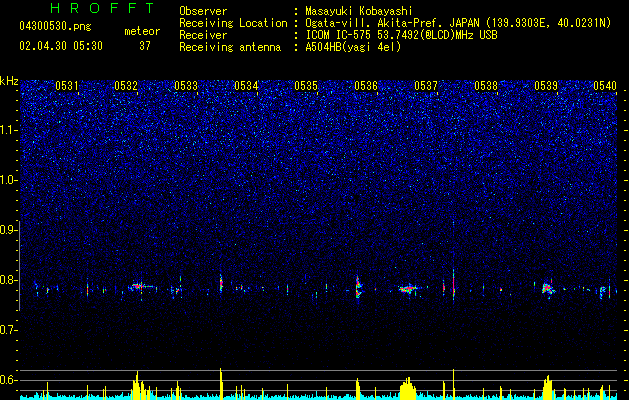Viewport: 629px width, 400px height.
Task: Click the 0.8 kHz axis label
Action: (x=9, y=280)
